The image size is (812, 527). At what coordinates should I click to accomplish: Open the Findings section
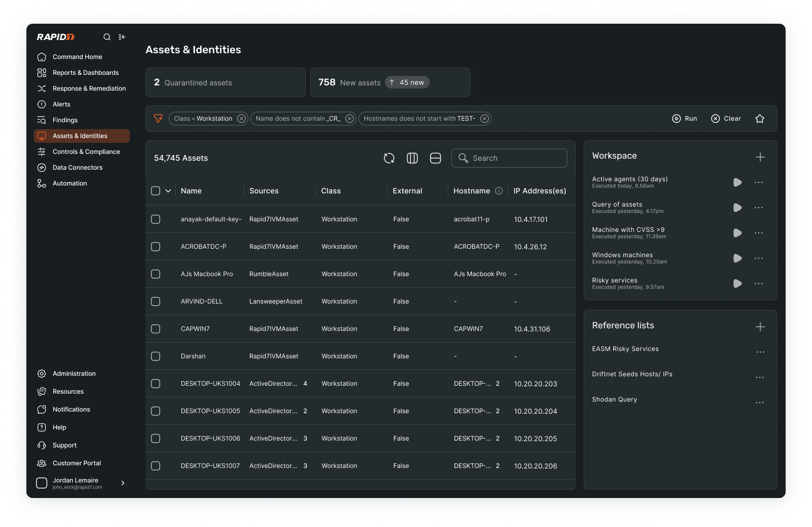click(x=82, y=120)
